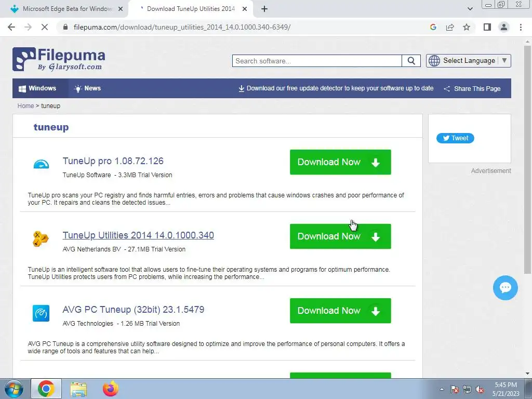Click the browser forward arrow

pos(28,27)
